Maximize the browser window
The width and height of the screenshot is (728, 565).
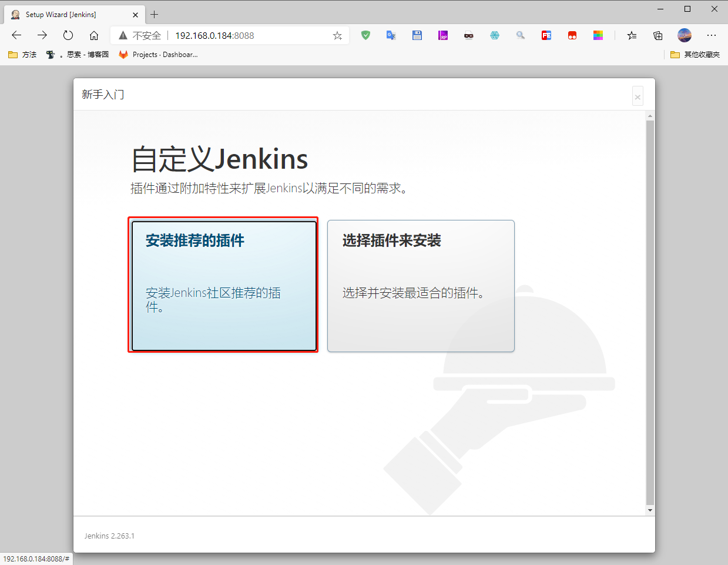687,9
